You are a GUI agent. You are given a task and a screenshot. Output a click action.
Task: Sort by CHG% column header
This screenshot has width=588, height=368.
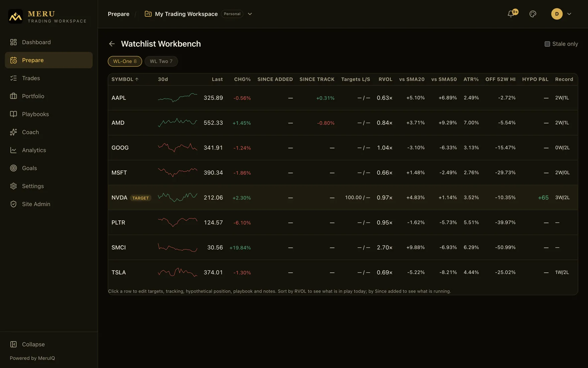click(242, 79)
